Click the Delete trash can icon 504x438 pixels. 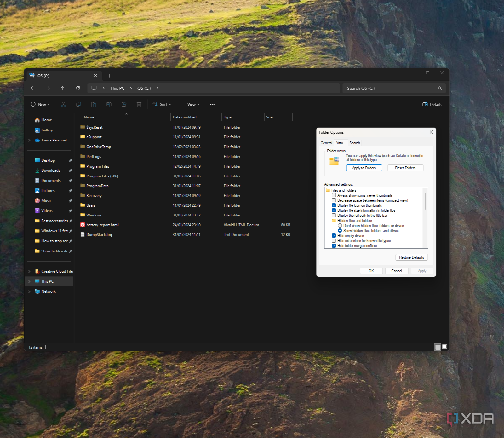[x=139, y=105]
